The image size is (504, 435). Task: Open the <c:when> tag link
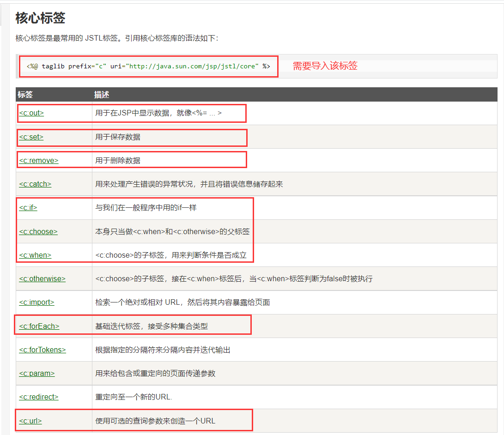click(x=35, y=255)
